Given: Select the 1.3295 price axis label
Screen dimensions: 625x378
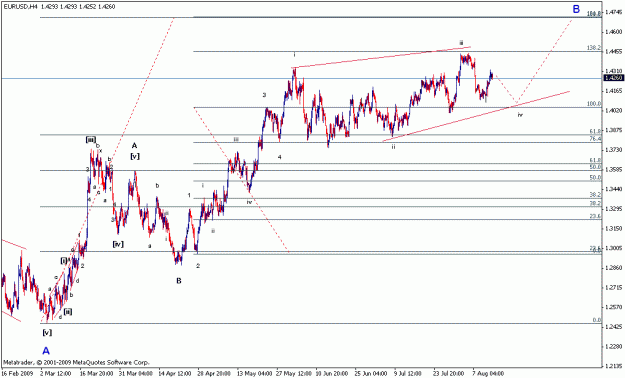Looking at the screenshot, I should 613,209.
